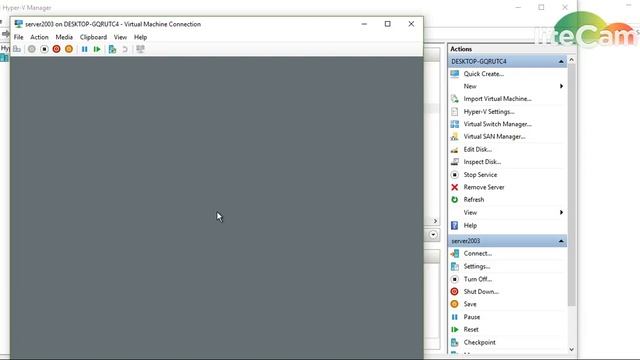Click the orange Save toolbar icon
The width and height of the screenshot is (640, 360).
[x=69, y=49]
